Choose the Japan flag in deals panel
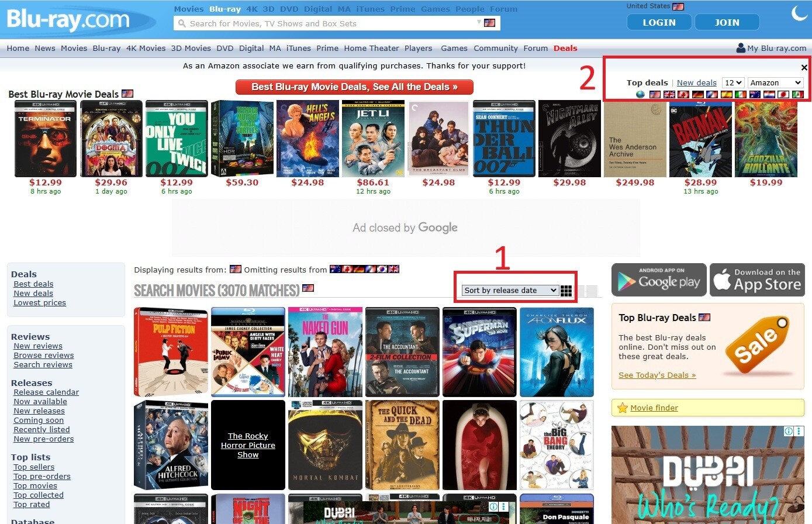The width and height of the screenshot is (812, 524). pyautogui.click(x=784, y=94)
